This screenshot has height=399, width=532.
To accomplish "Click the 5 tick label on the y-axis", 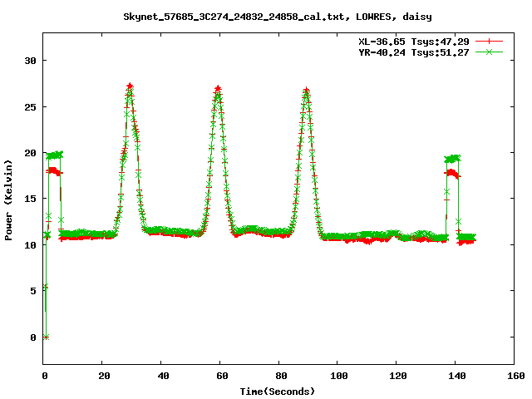I will point(33,291).
